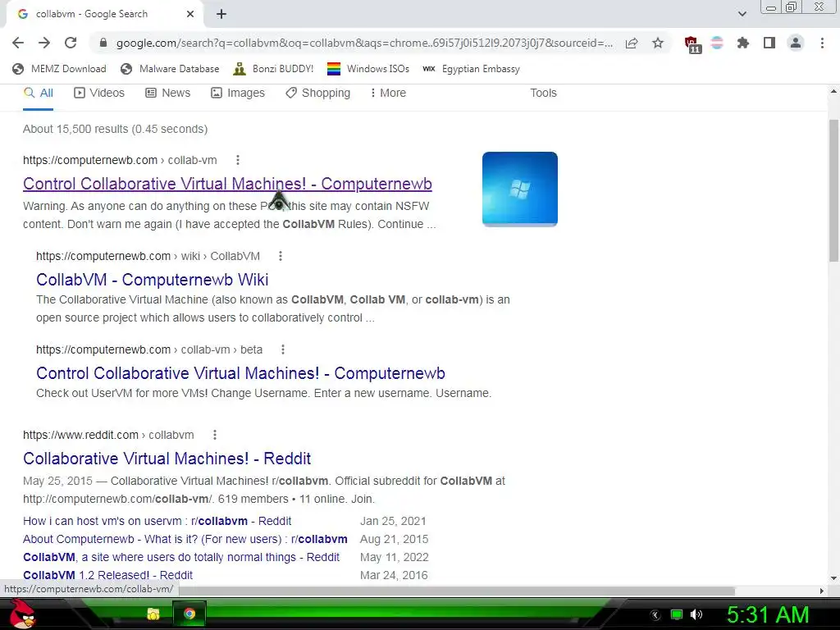This screenshot has width=840, height=630.
Task: Switch to News results
Action: pos(168,94)
